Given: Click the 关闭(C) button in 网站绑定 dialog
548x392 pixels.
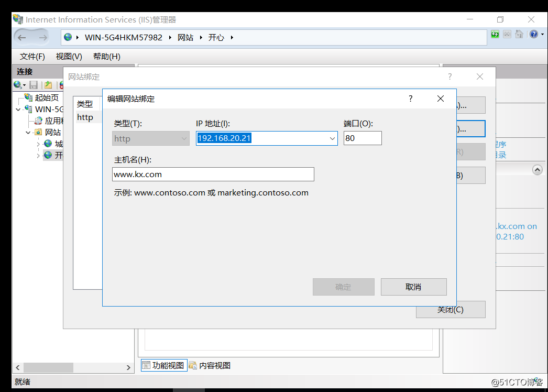Looking at the screenshot, I should click(x=451, y=310).
